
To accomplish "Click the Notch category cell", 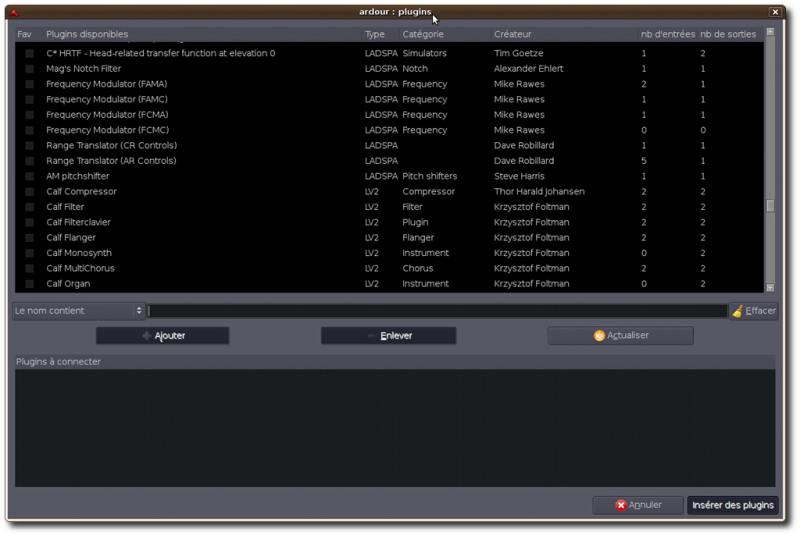I will [x=415, y=69].
